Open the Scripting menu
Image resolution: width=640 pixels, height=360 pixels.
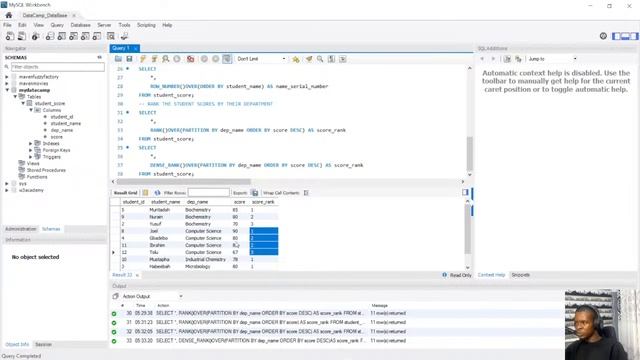(146, 25)
